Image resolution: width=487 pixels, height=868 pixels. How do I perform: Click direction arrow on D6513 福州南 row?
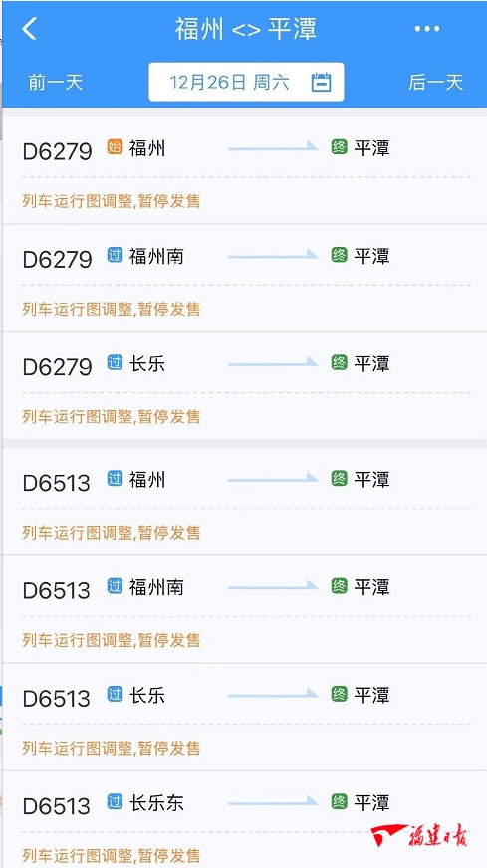pos(273,586)
